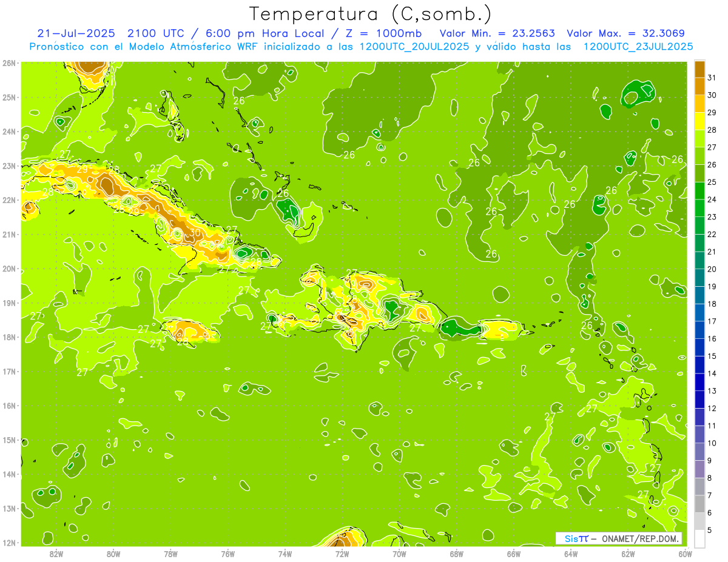Viewport: 728px width, 562px height.
Task: Click the "12N" latitude label
Action: pyautogui.click(x=9, y=543)
